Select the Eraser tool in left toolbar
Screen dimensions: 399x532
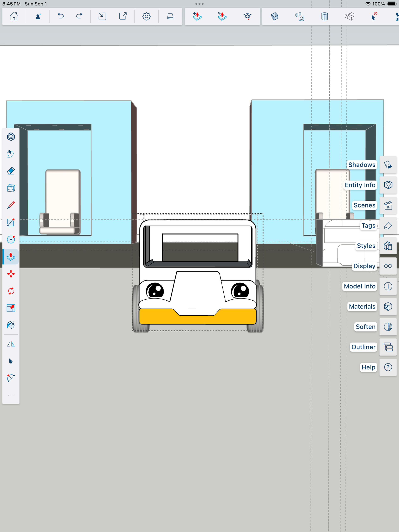[x=11, y=171]
